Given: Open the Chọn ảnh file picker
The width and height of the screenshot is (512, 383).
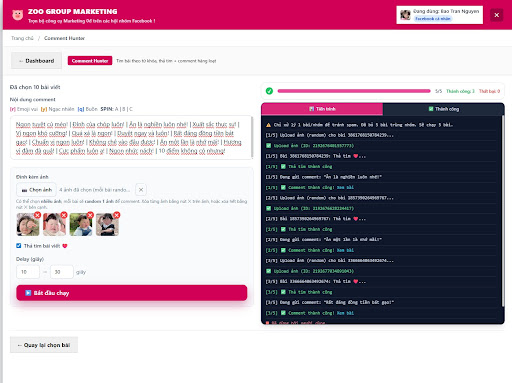Looking at the screenshot, I should point(36,190).
